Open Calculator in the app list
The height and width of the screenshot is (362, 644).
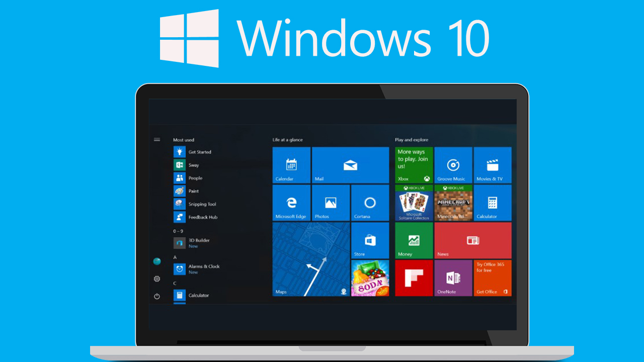[x=192, y=295]
